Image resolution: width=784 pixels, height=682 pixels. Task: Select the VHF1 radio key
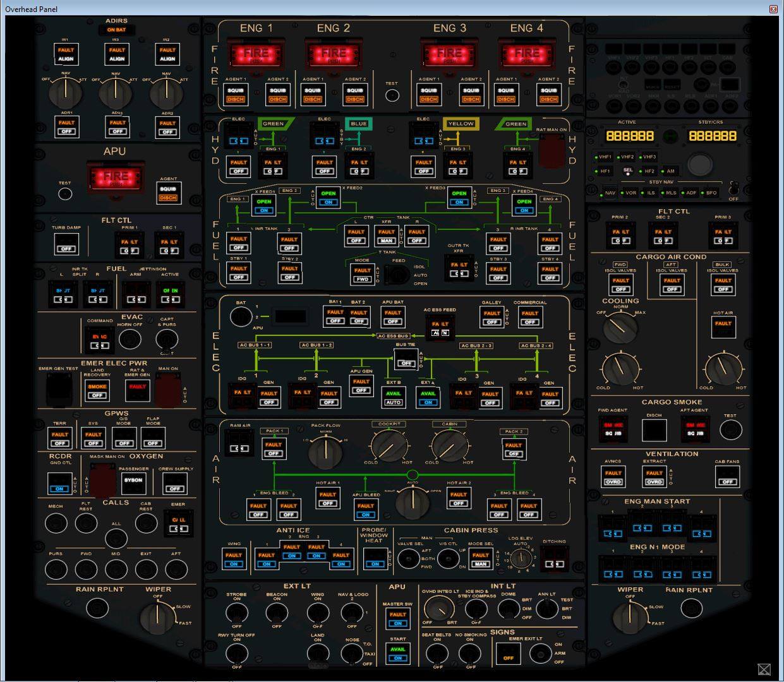pos(605,157)
